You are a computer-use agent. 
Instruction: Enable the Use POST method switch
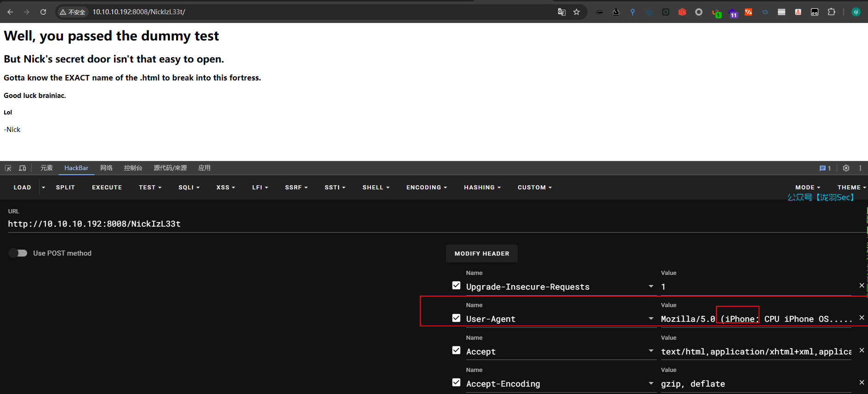[x=18, y=253]
